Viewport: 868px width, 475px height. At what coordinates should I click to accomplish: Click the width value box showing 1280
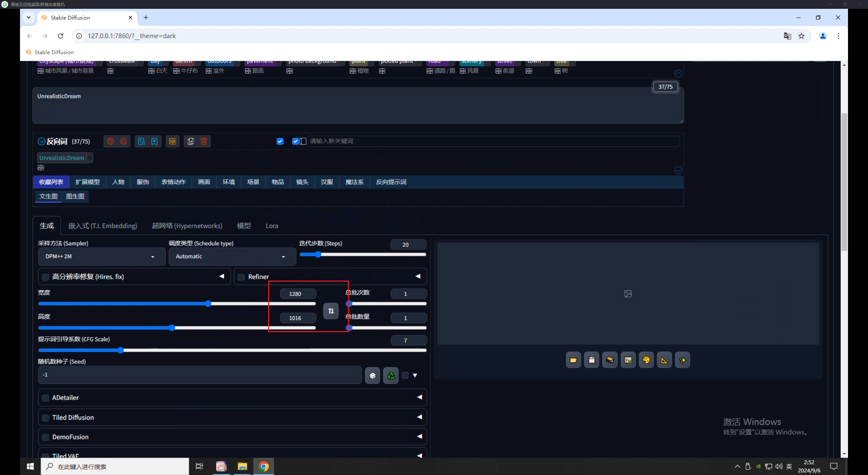point(298,294)
